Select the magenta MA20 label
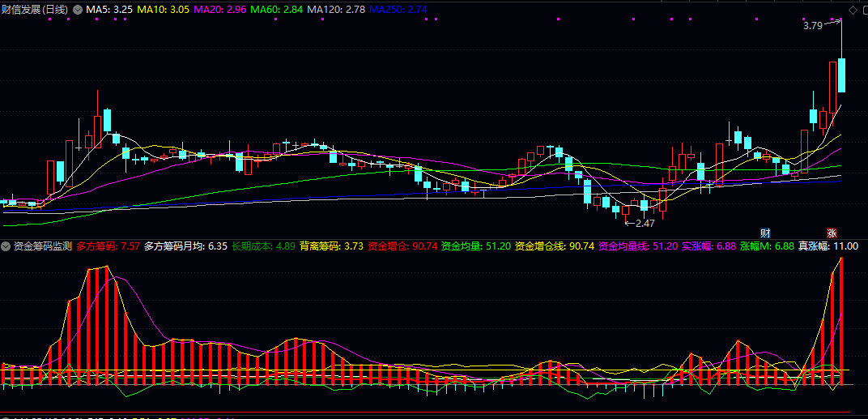 pyautogui.click(x=220, y=10)
